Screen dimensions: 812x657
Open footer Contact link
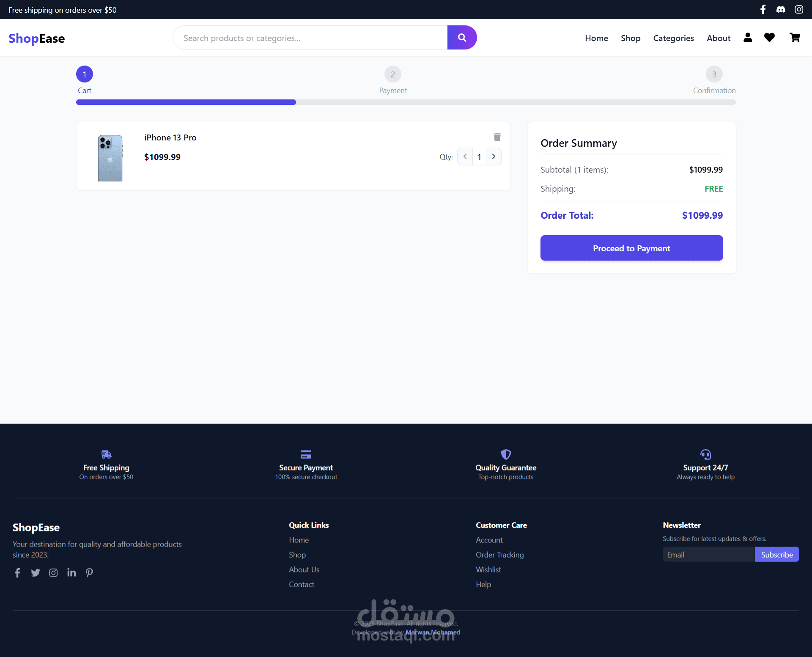(x=302, y=585)
